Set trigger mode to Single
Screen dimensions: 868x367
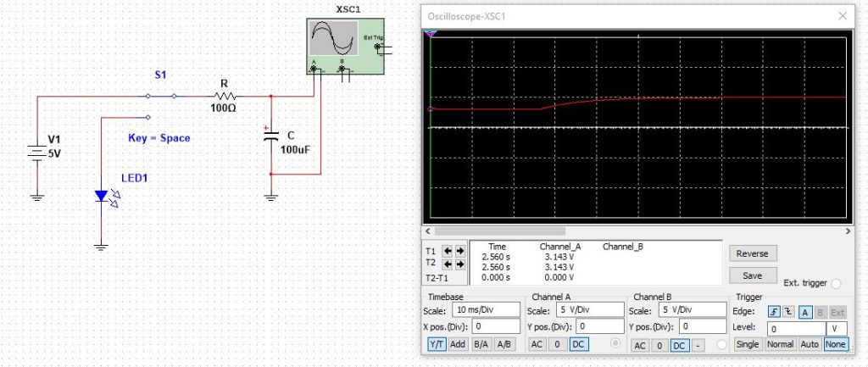point(748,344)
